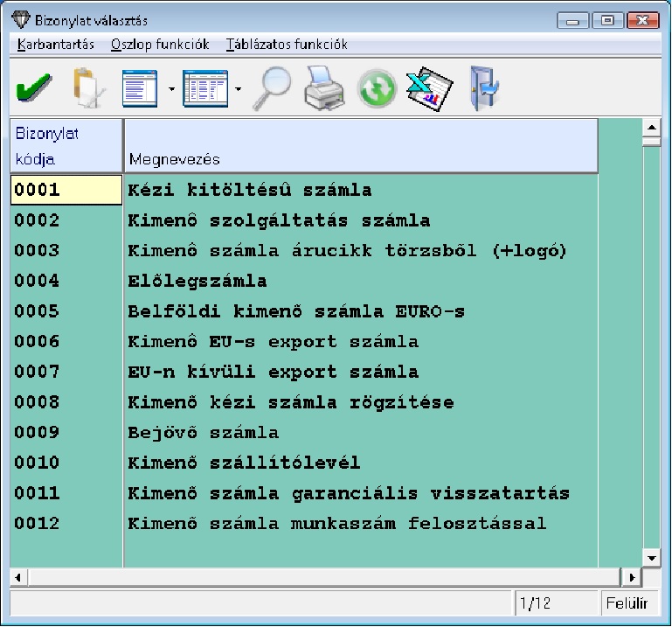This screenshot has width=672, height=627.
Task: Open the Táblázatos funkciók menu
Action: click(287, 44)
